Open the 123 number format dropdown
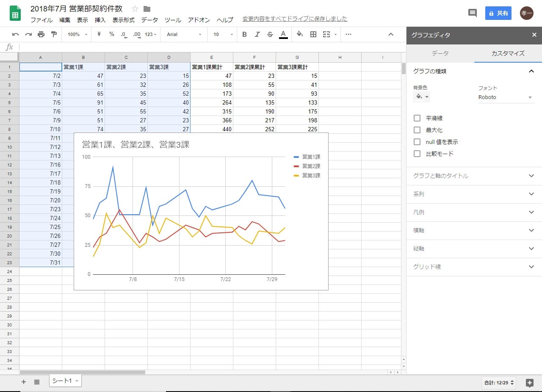Image resolution: width=542 pixels, height=392 pixels. [151, 34]
